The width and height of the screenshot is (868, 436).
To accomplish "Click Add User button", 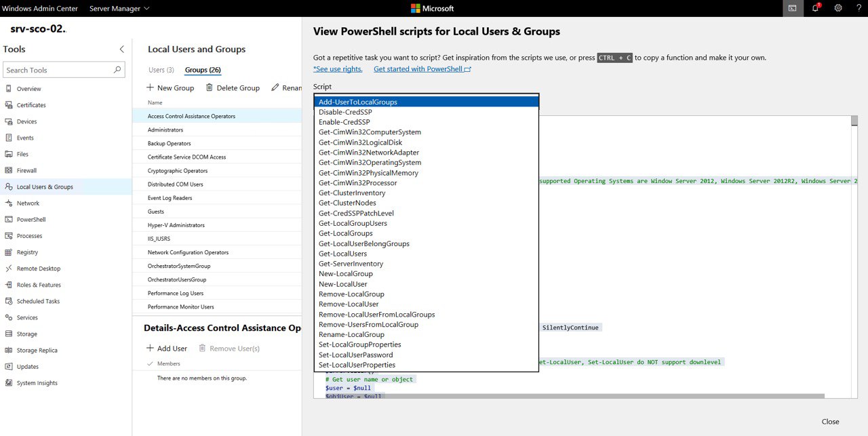I will tap(167, 348).
